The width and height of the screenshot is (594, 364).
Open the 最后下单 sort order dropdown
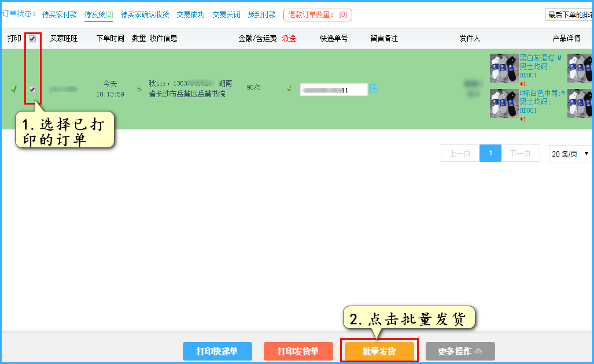point(569,15)
